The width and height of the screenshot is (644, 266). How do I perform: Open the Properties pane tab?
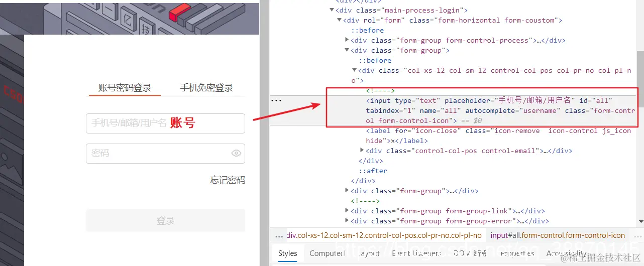pos(517,253)
